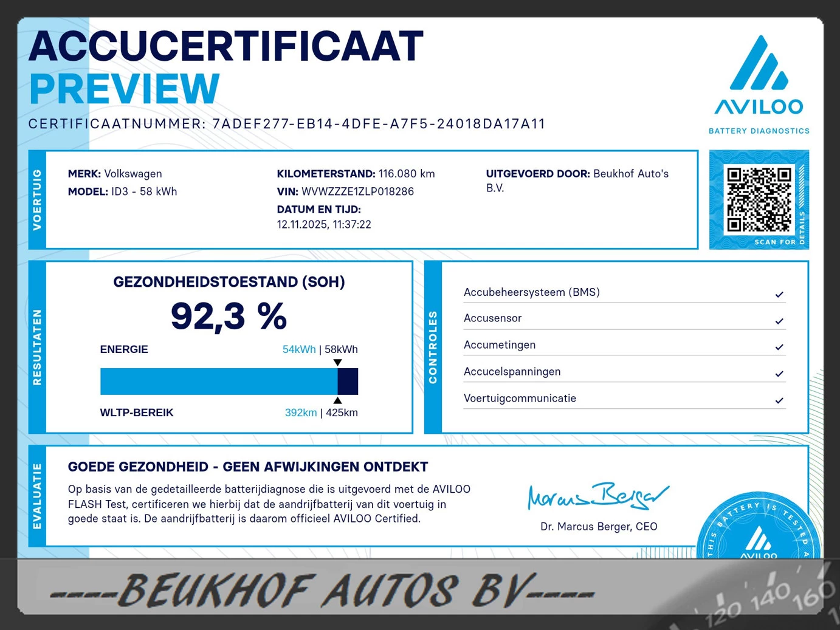Scan the QR code for details
Viewport: 840px width, 630px height.
click(759, 199)
